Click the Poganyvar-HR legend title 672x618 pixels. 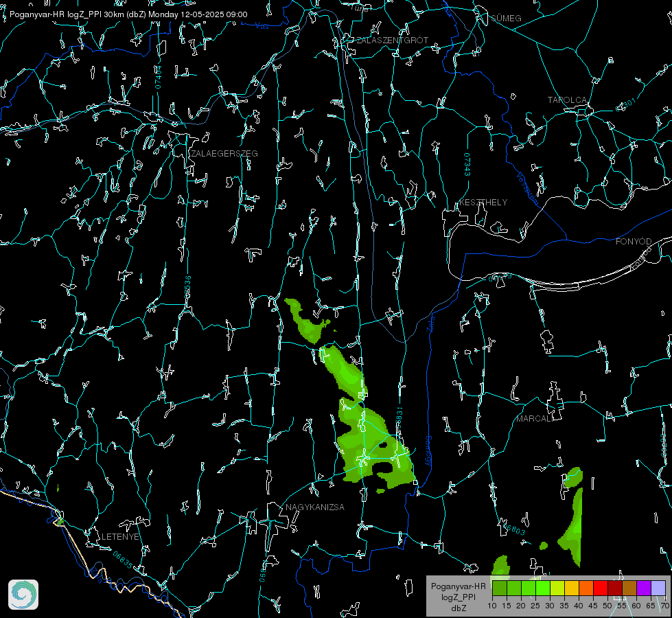pos(458,586)
